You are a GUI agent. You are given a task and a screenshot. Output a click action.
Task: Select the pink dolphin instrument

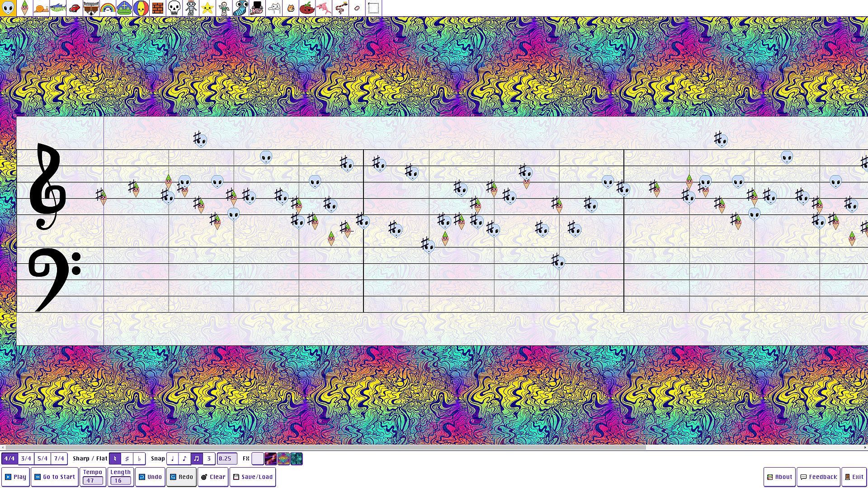pyautogui.click(x=324, y=8)
